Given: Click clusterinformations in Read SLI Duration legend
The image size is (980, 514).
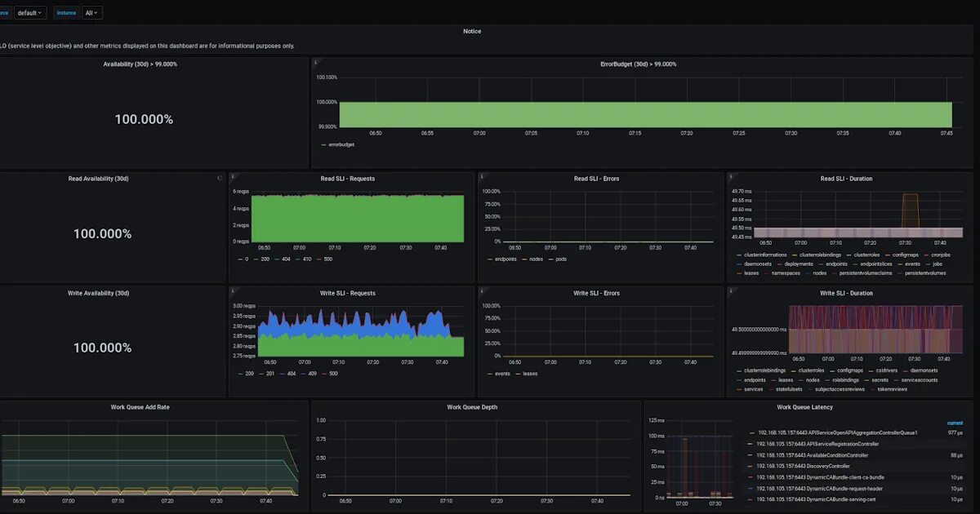Looking at the screenshot, I should point(765,255).
